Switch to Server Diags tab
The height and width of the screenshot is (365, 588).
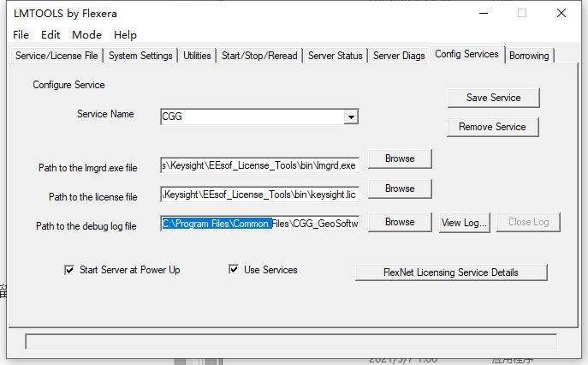(399, 56)
